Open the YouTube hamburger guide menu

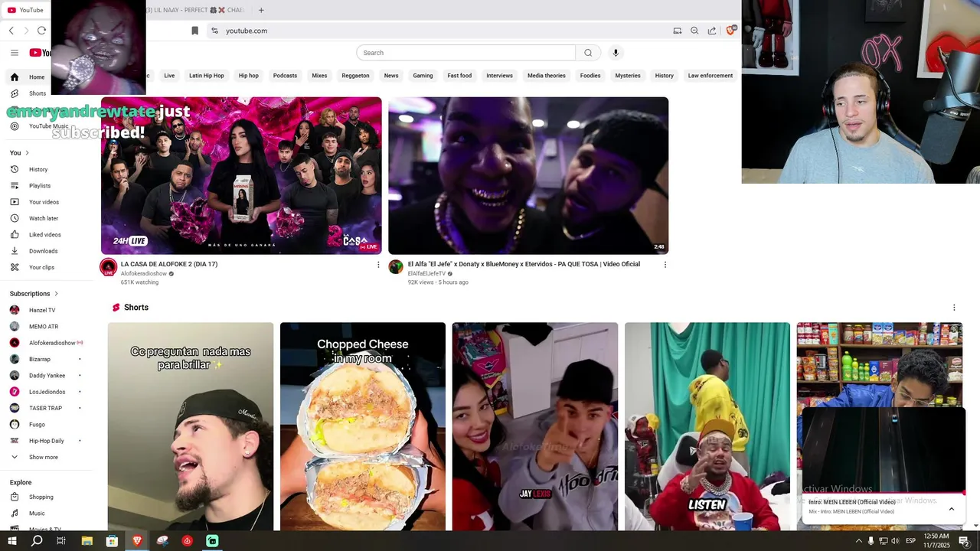tap(14, 53)
